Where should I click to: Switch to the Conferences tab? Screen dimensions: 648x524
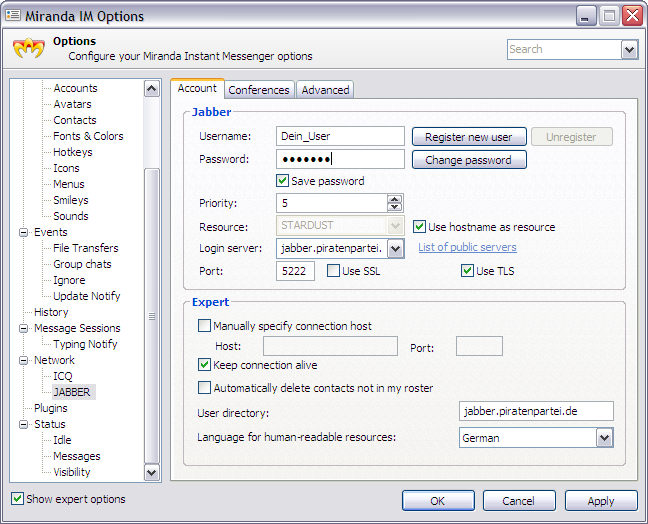click(x=259, y=90)
